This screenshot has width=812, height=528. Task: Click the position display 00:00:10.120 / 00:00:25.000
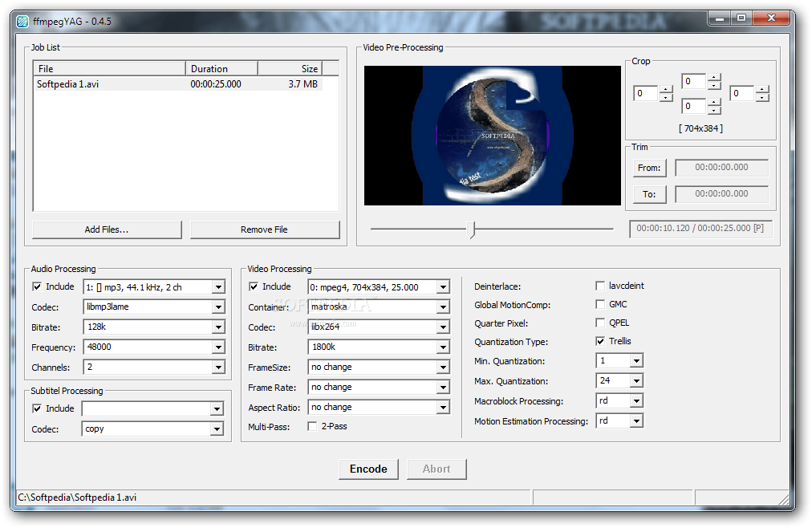coord(700,228)
